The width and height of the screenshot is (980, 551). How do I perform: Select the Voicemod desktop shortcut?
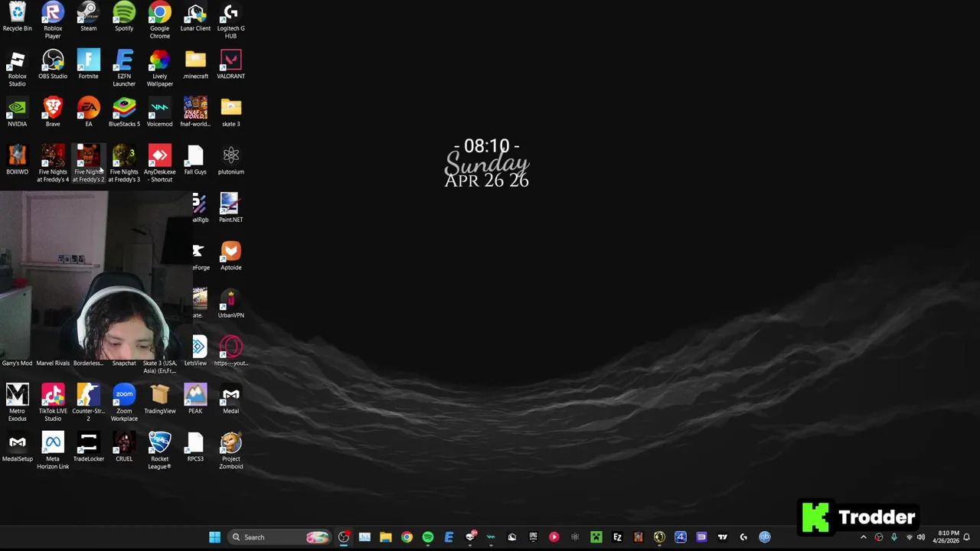point(160,112)
